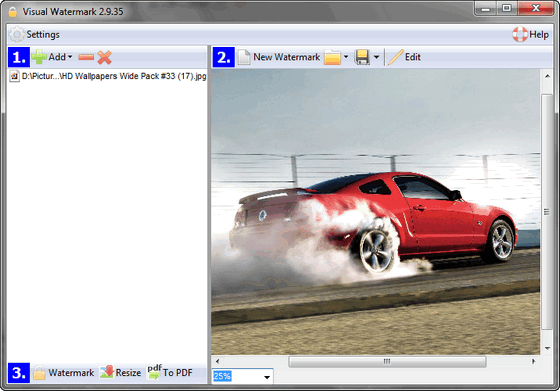Image resolution: width=560 pixels, height=391 pixels.
Task: Open the 25% zoom level dropdown
Action: (267, 377)
